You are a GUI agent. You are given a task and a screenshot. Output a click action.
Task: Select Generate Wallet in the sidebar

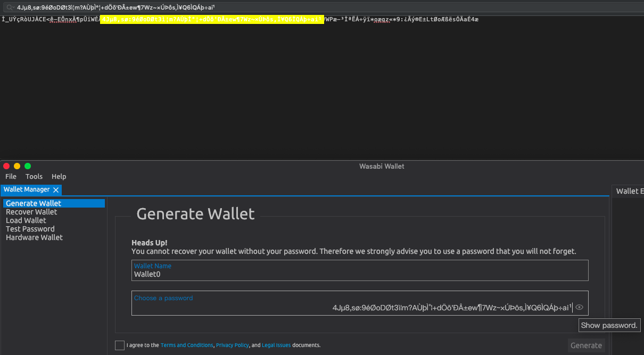tap(54, 203)
